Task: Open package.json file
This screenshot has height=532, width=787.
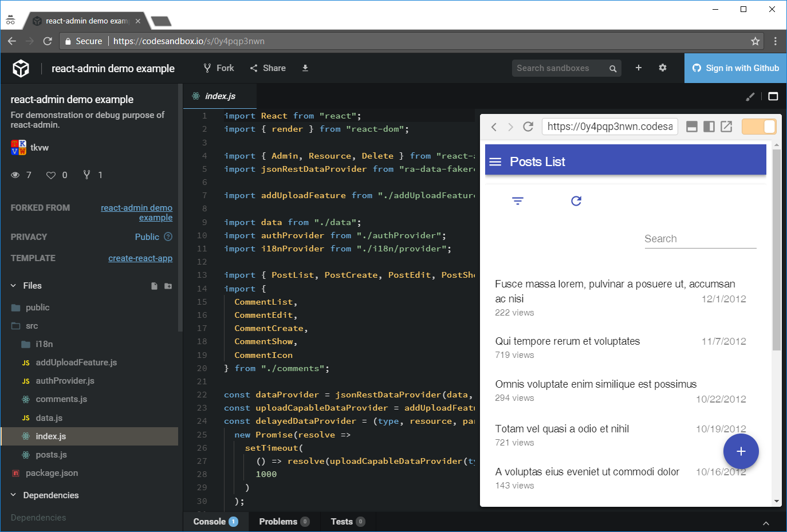Action: (89, 473)
